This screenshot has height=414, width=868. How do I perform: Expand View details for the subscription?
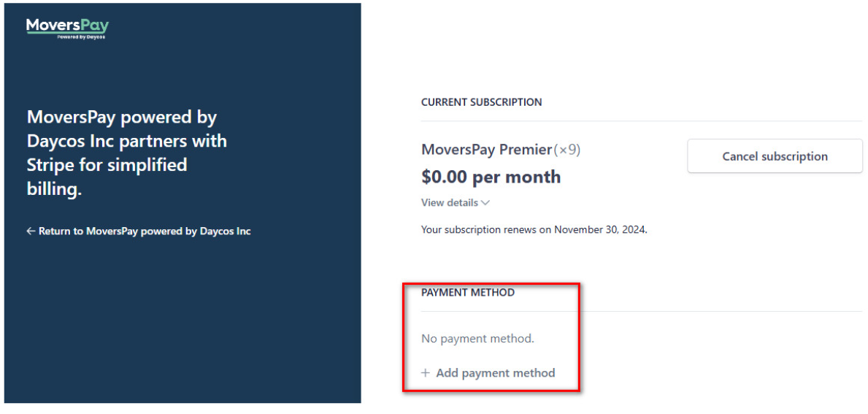(455, 202)
